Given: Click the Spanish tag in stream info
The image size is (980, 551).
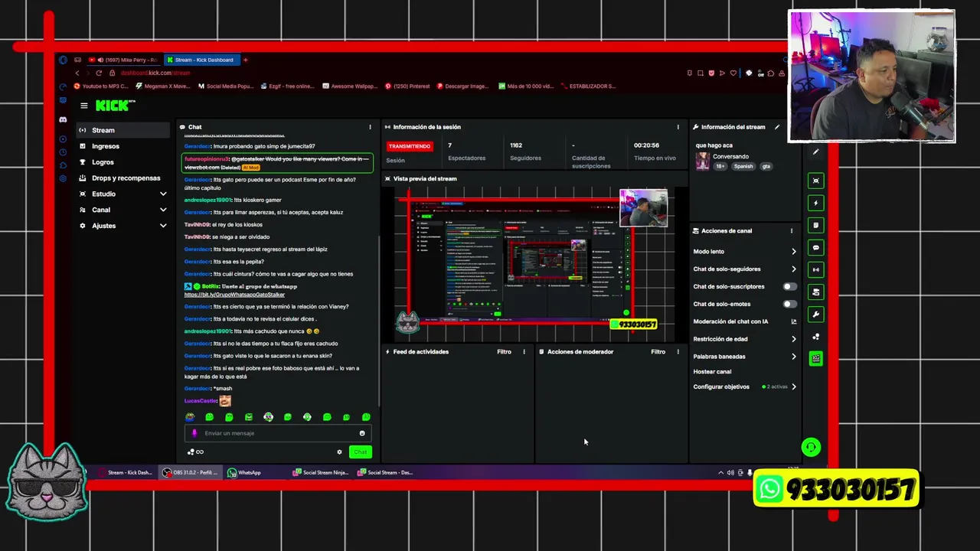Looking at the screenshot, I should pyautogui.click(x=743, y=166).
